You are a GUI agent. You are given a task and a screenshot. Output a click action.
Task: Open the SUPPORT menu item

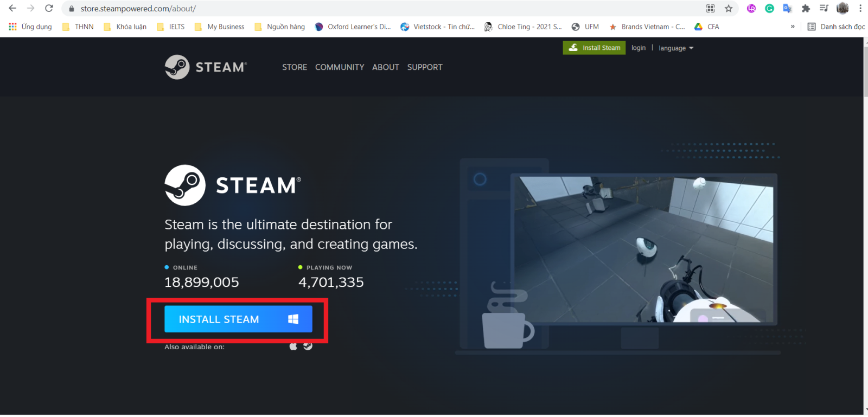coord(425,67)
